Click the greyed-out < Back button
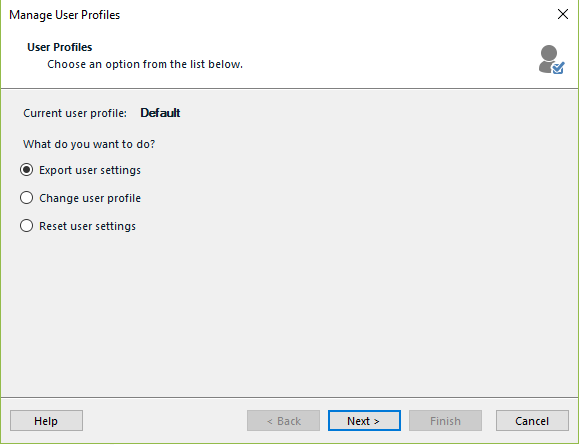The width and height of the screenshot is (579, 445). pos(283,421)
